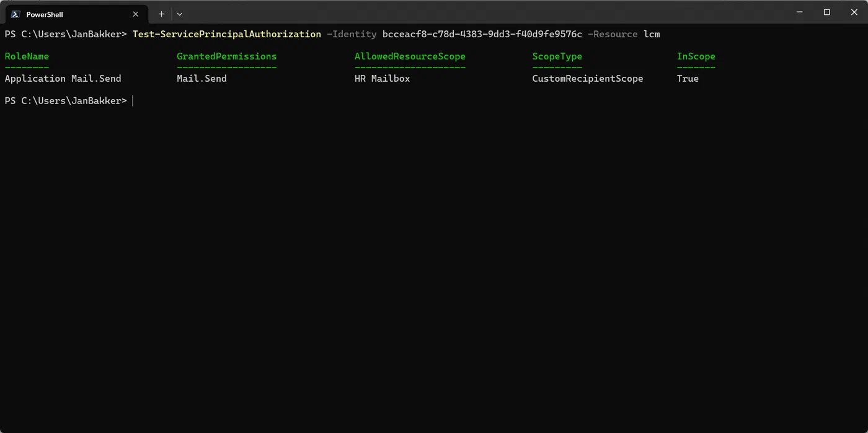Click the Mail.Send granted permission value

coord(201,79)
